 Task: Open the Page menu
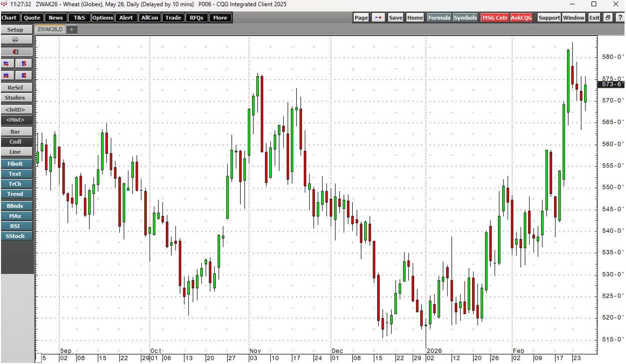pyautogui.click(x=361, y=17)
